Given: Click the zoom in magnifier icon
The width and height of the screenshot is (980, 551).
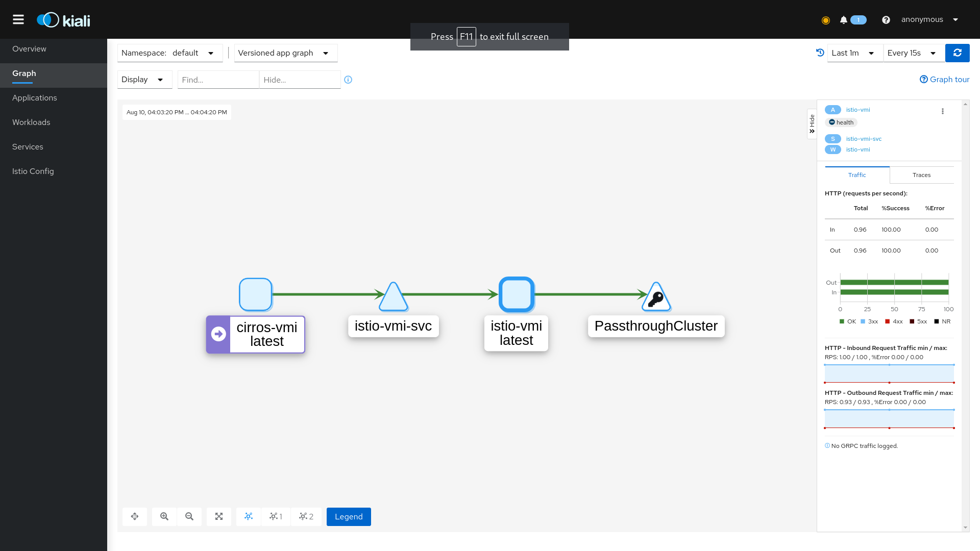Looking at the screenshot, I should 164,516.
